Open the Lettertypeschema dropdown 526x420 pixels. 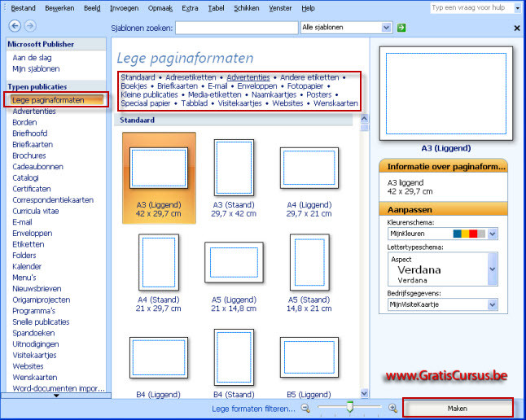tap(493, 269)
